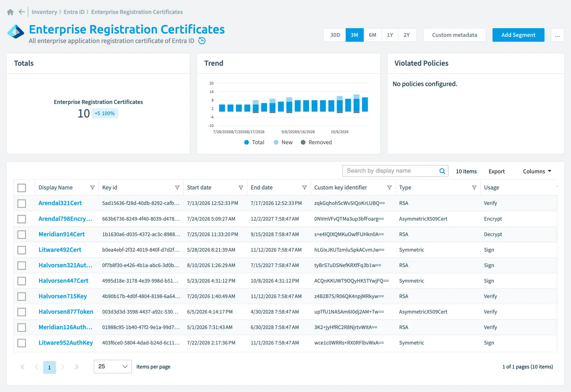
Task: Select the 2Y time range
Action: coord(407,35)
